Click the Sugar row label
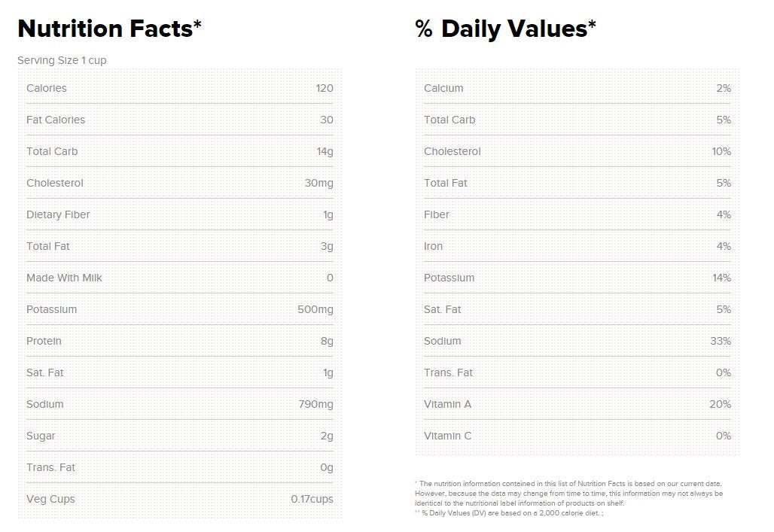Screen dimensions: 774x532 [x=41, y=436]
